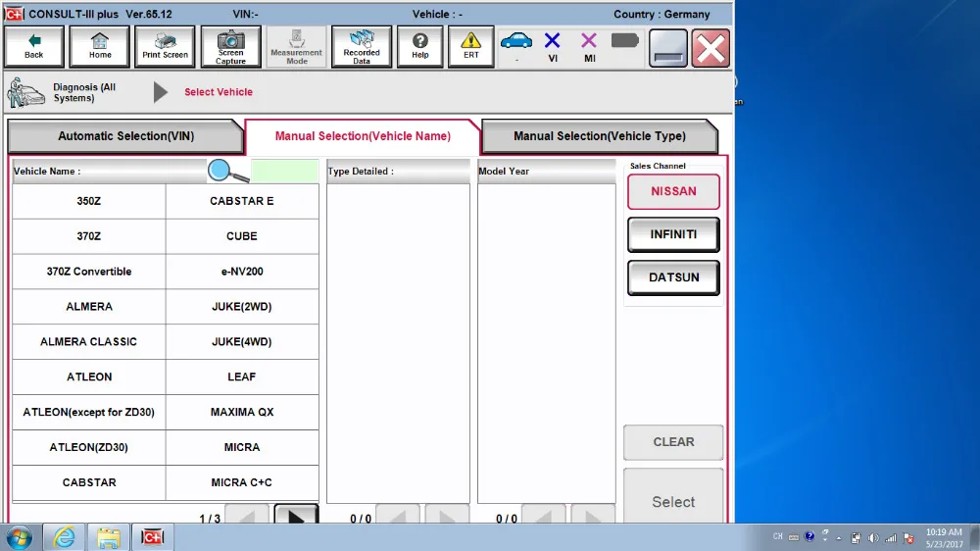Click the blue car status icon
980x551 pixels.
pyautogui.click(x=516, y=42)
